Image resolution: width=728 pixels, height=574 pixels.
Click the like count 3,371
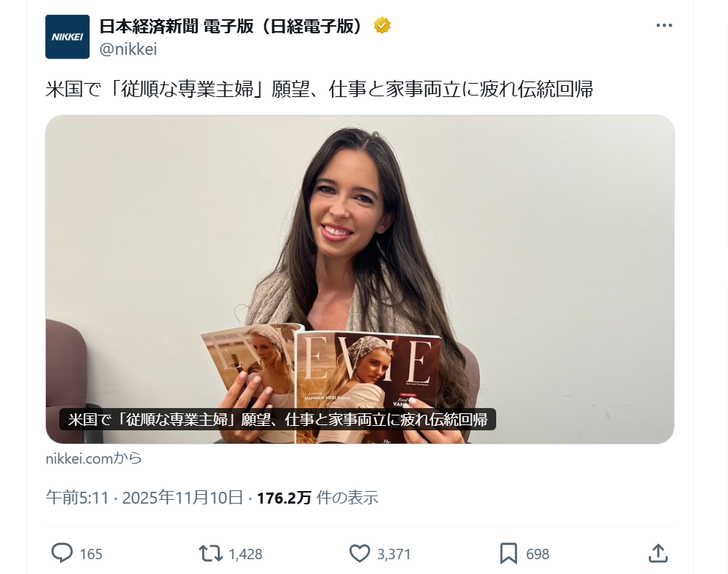[394, 554]
